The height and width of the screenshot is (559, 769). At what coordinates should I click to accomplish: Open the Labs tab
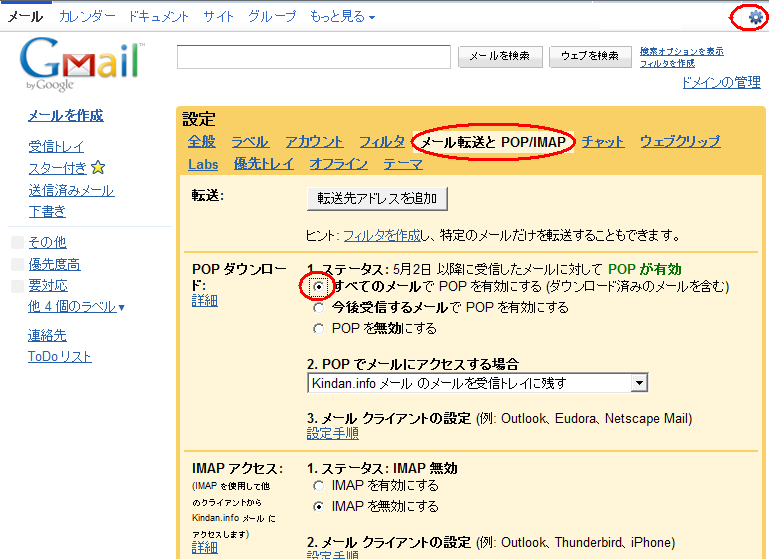pos(203,164)
